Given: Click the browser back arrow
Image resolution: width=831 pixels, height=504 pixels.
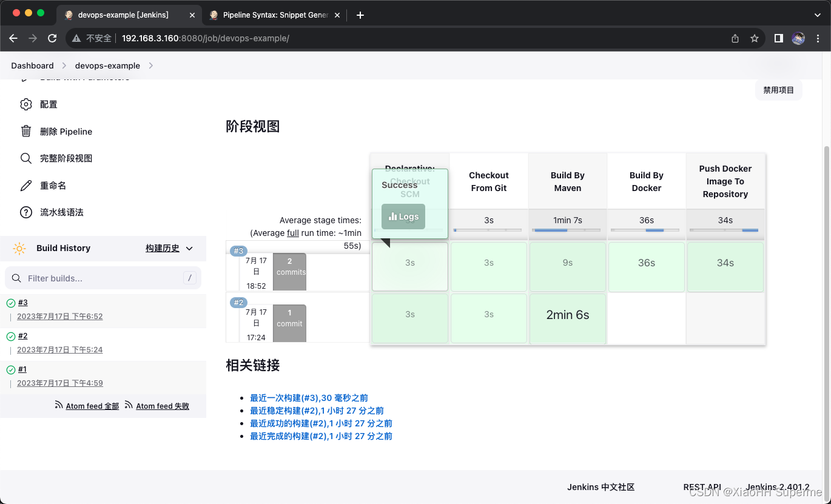Looking at the screenshot, I should [13, 38].
